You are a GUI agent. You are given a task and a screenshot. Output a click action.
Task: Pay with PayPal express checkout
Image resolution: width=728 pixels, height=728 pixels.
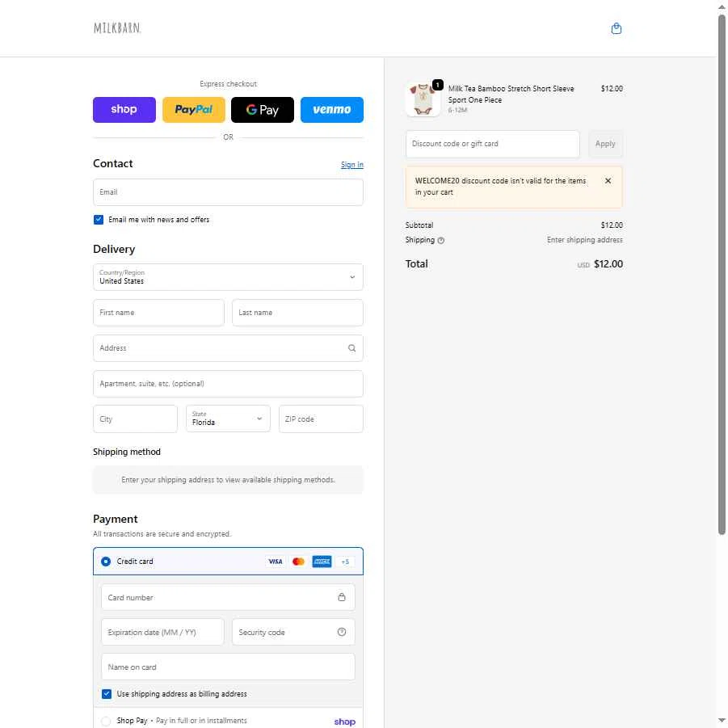[x=194, y=110]
